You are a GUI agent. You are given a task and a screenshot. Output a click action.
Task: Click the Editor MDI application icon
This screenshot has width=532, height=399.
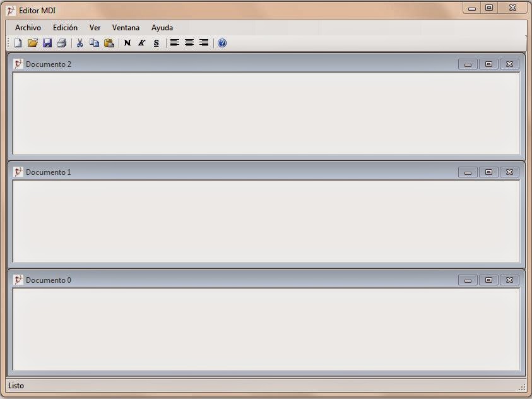[11, 11]
